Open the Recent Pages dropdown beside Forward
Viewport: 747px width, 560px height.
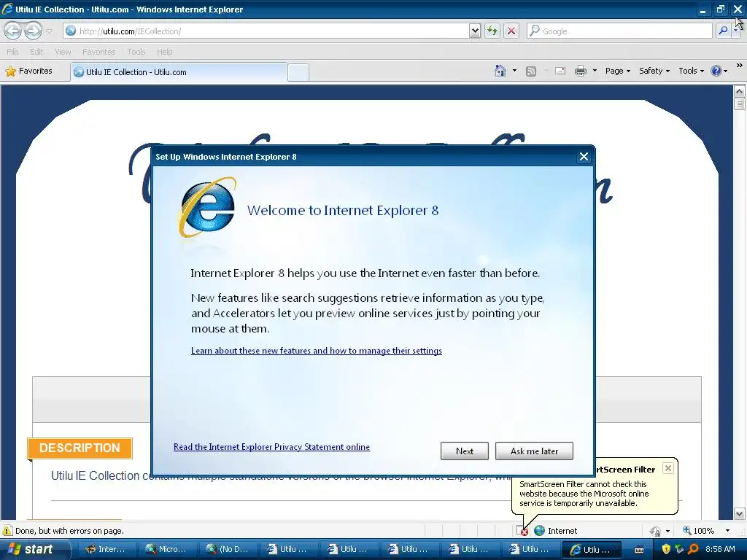coord(49,31)
